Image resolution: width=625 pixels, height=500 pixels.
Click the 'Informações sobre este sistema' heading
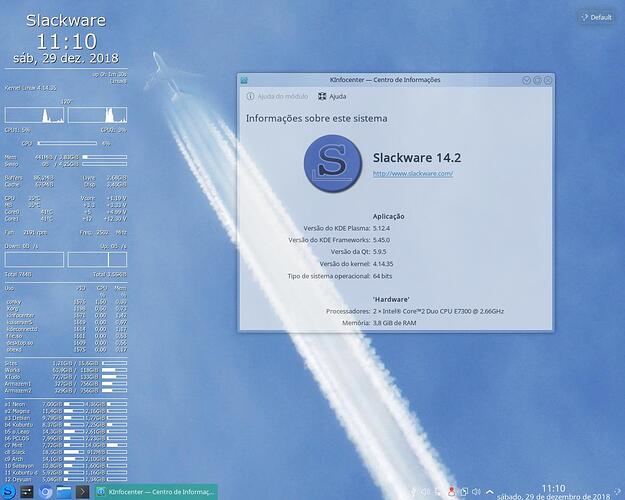(x=316, y=118)
